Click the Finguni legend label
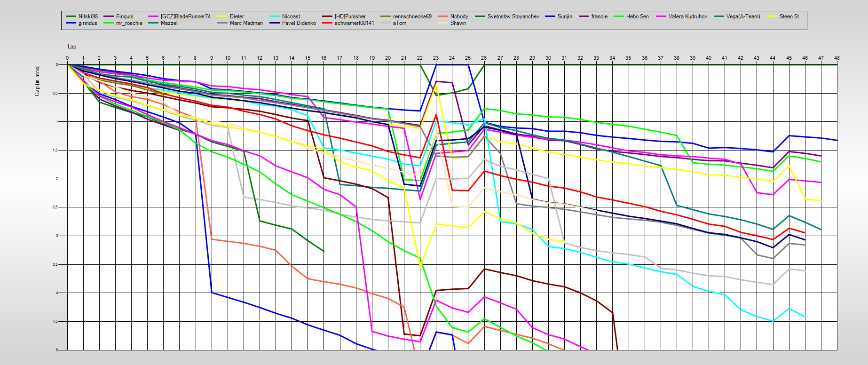The image size is (868, 365). coord(125,16)
